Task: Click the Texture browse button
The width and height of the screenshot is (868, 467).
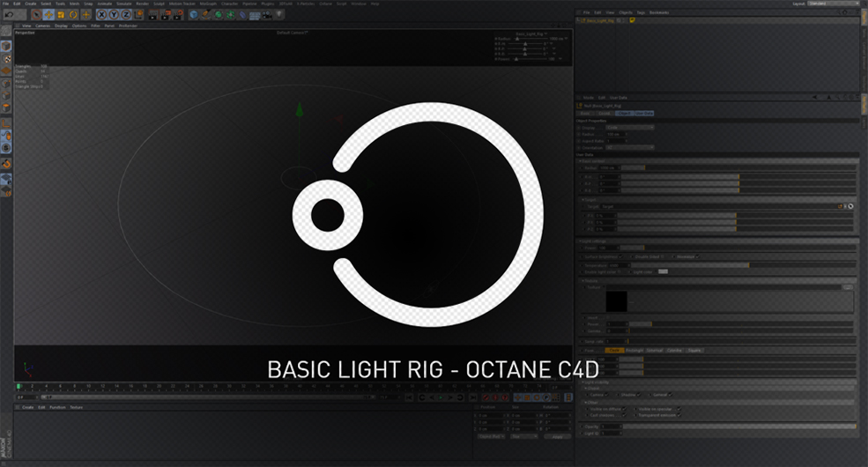Action: (848, 287)
